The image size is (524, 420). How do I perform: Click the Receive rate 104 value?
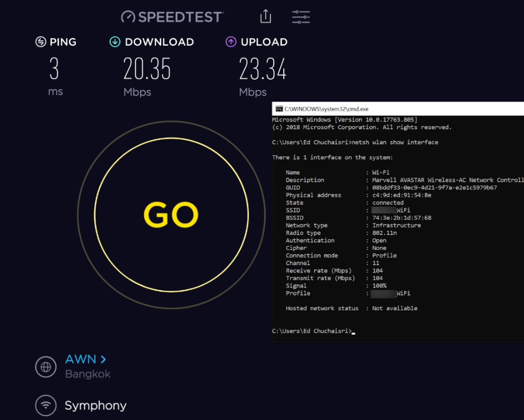tap(378, 270)
